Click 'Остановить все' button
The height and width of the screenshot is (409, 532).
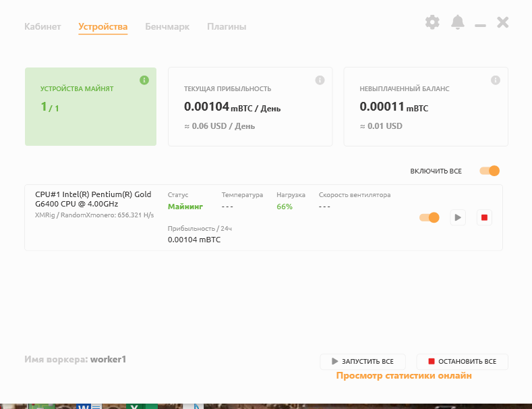(462, 362)
